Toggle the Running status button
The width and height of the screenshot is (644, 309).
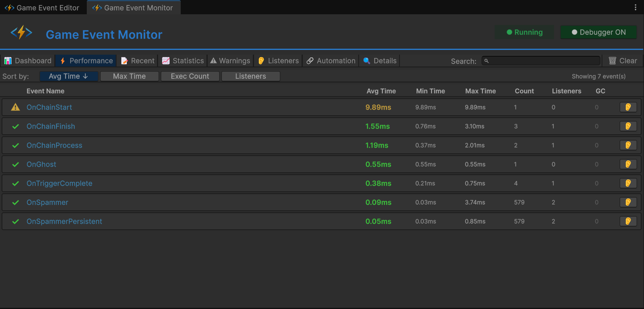pos(524,32)
